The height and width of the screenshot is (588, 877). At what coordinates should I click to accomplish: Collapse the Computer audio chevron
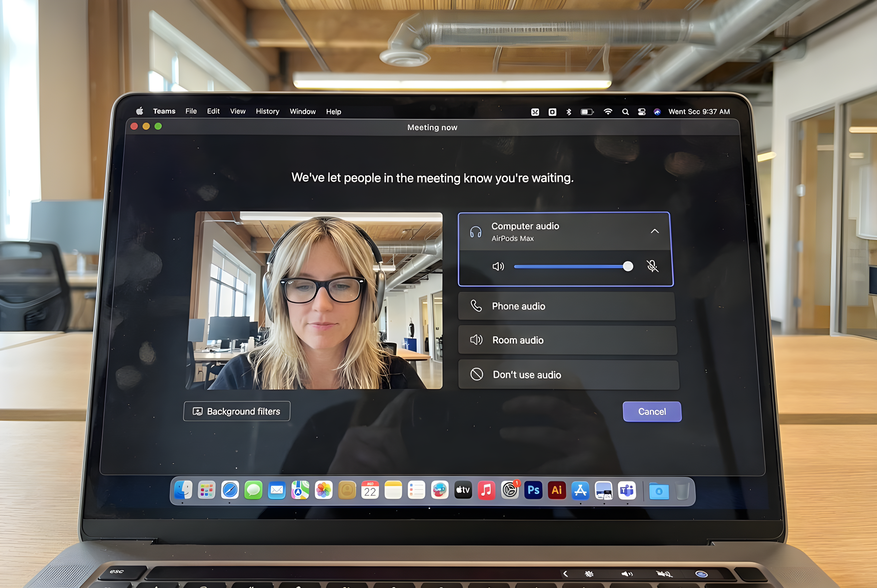point(654,232)
